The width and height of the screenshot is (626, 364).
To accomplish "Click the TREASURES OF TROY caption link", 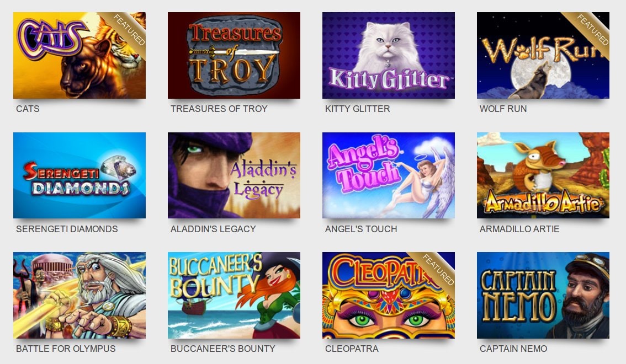I will 219,109.
